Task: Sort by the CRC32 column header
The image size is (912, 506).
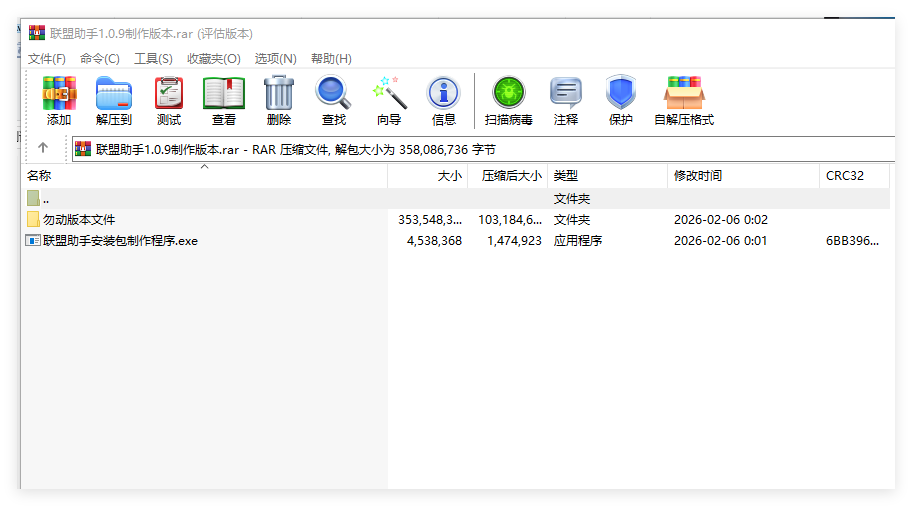Action: pyautogui.click(x=854, y=176)
